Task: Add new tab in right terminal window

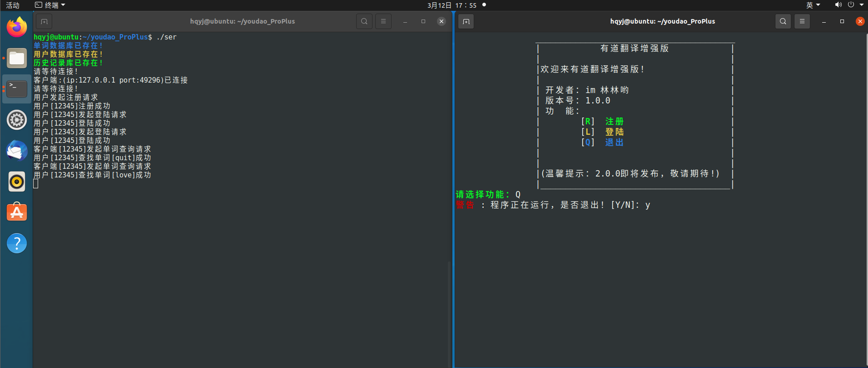Action: [x=466, y=21]
